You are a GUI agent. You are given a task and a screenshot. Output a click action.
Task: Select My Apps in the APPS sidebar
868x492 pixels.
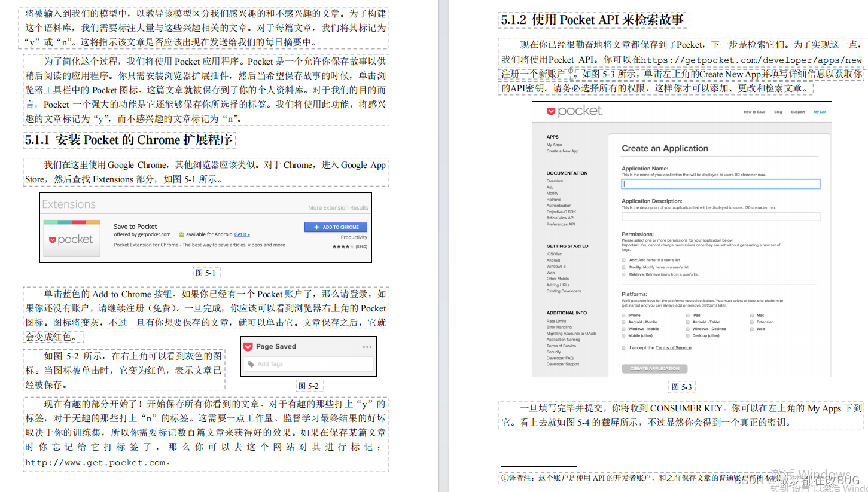554,145
